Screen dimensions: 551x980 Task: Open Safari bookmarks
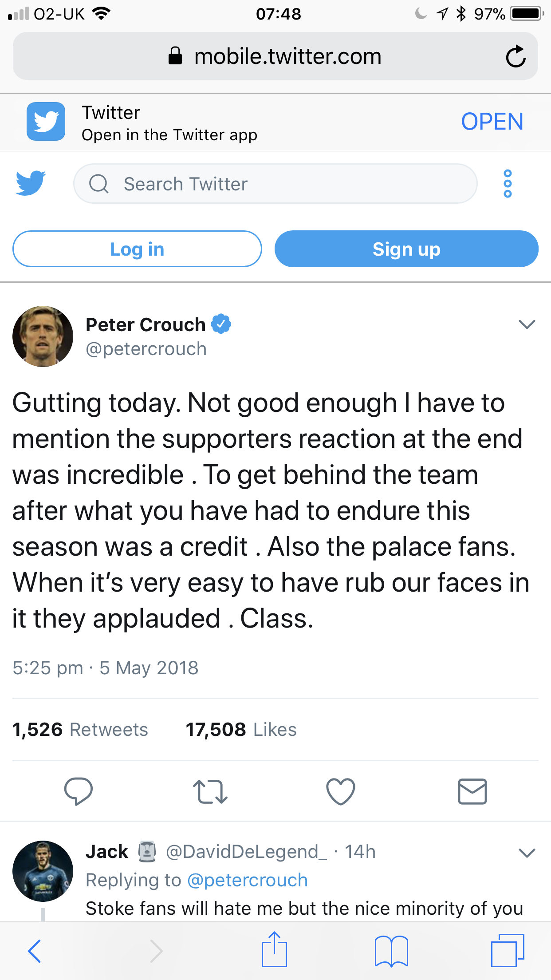[x=391, y=951]
